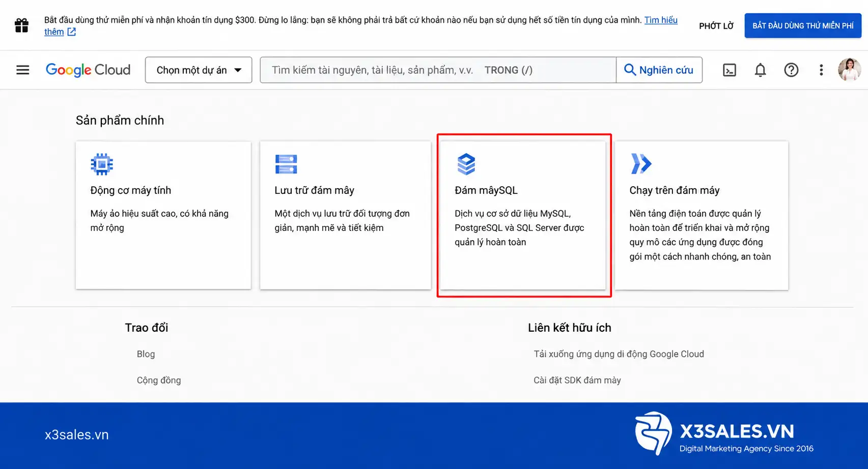Image resolution: width=868 pixels, height=469 pixels.
Task: Click the Google Cloud logo
Action: pos(88,70)
